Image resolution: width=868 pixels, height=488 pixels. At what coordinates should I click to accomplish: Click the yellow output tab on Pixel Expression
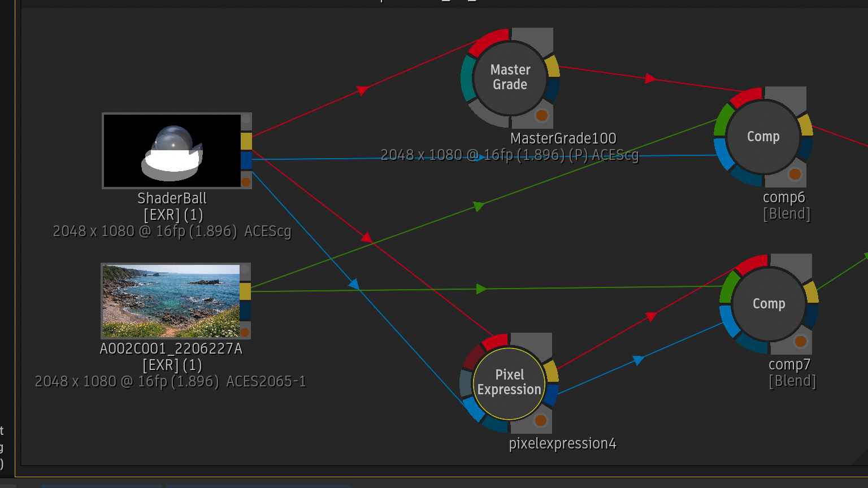[552, 371]
